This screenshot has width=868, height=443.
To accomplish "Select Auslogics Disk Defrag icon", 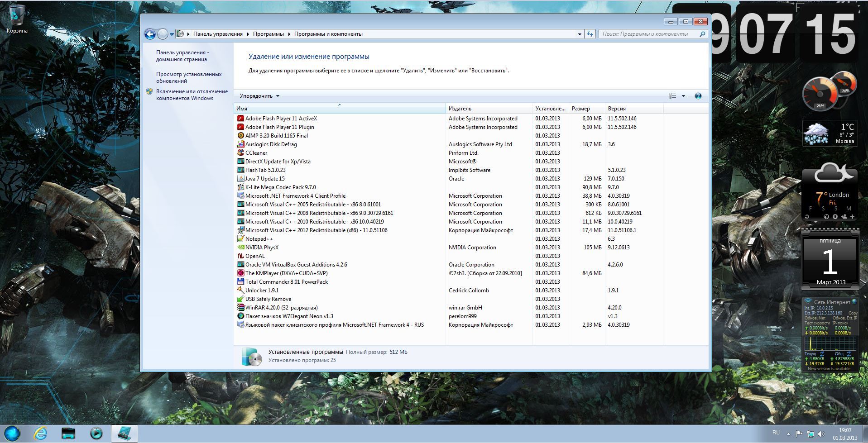I will point(241,144).
